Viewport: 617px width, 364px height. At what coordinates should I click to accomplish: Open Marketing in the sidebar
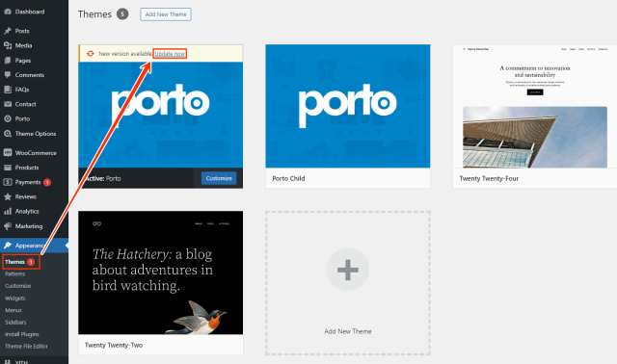29,226
